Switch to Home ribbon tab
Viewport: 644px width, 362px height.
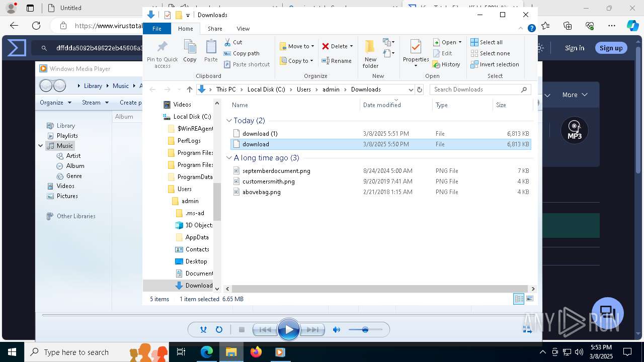pos(185,29)
